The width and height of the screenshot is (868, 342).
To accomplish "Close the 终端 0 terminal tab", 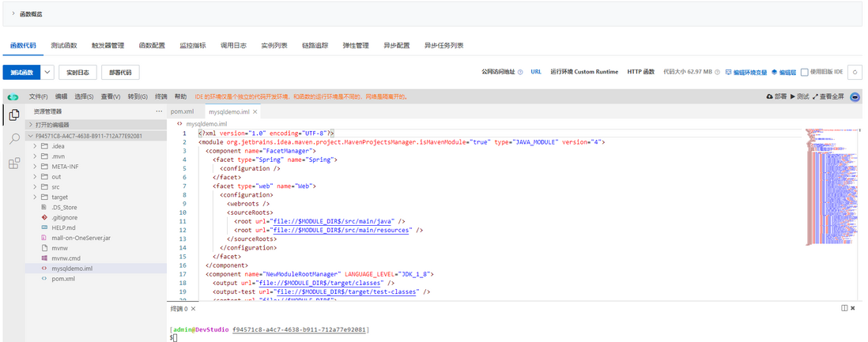I will (194, 308).
